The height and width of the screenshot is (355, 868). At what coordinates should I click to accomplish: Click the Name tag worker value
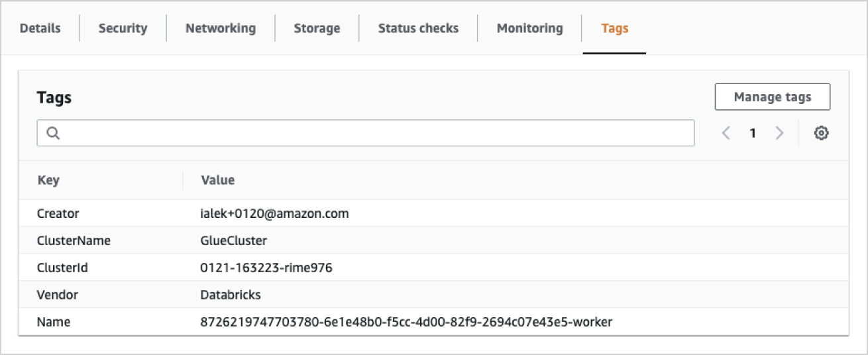[406, 323]
